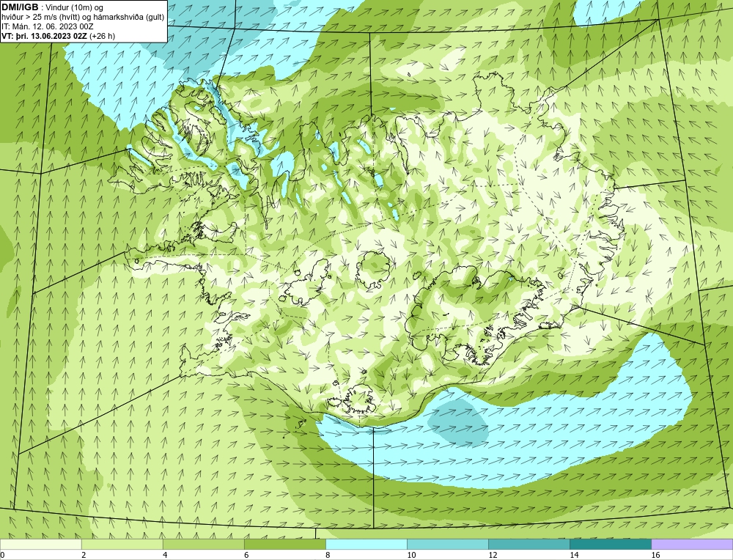Click the 10–12 m/s cyan legend swatch

(x=447, y=544)
